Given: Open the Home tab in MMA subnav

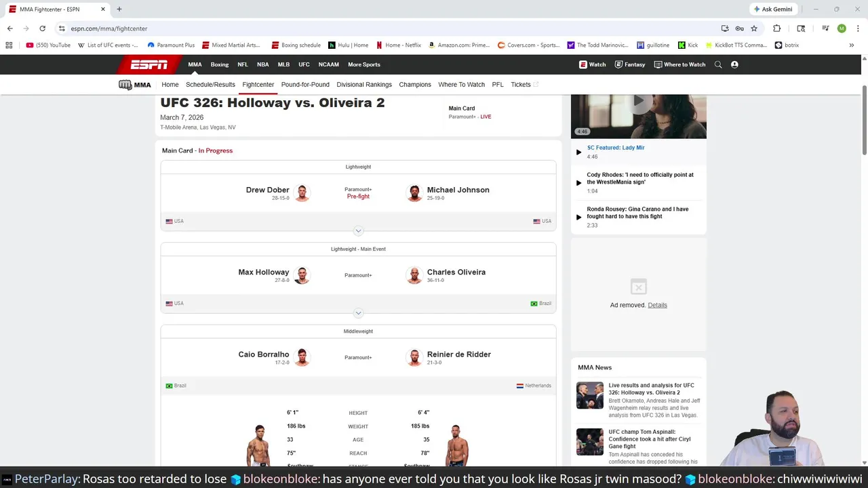Looking at the screenshot, I should pyautogui.click(x=170, y=85).
